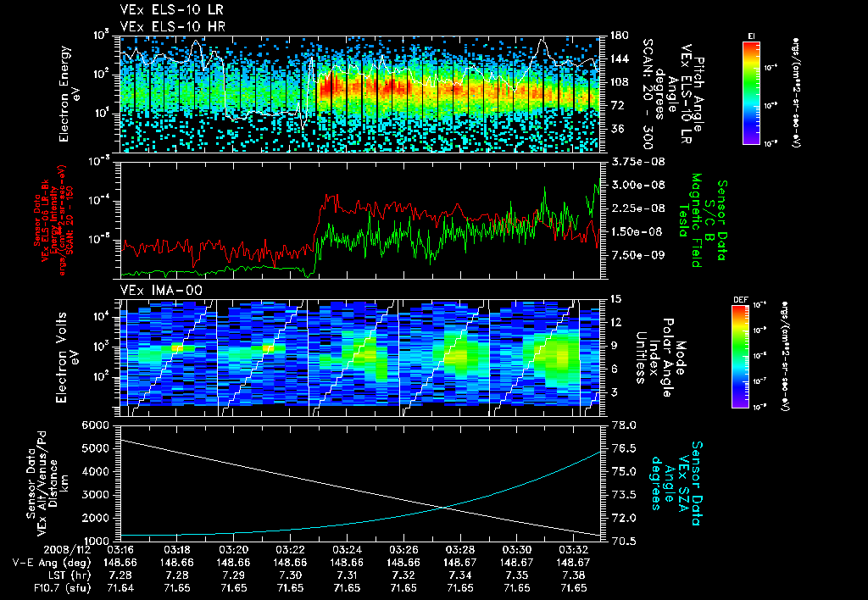Click the '180' pitch angle tick label
868x600 pixels.
619,36
